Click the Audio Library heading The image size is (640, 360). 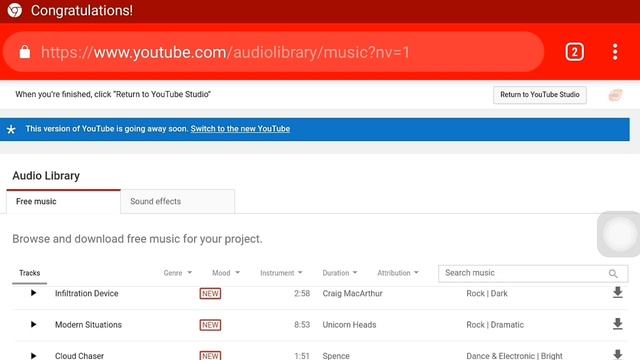(x=46, y=176)
